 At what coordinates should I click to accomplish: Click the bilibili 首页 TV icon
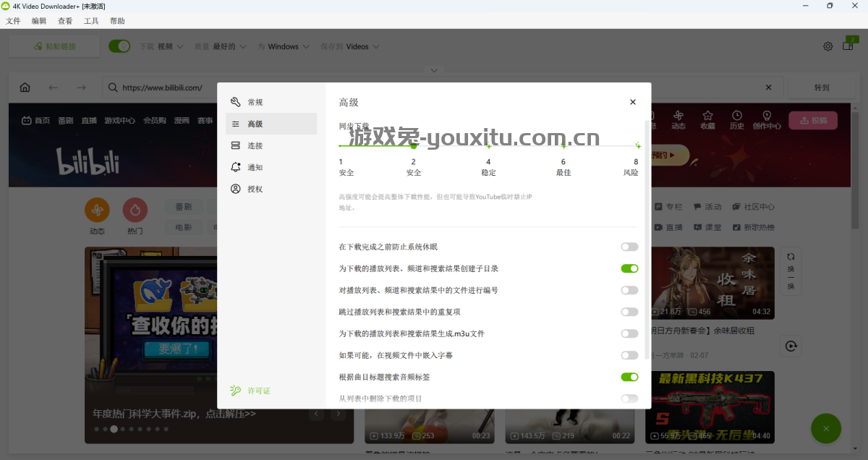[x=26, y=121]
